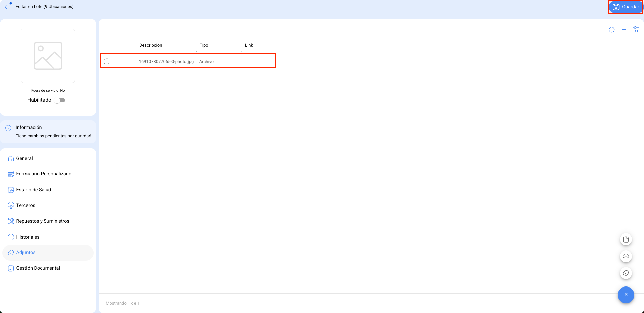The height and width of the screenshot is (313, 644).
Task: Open the column settings sliders icon
Action: tap(636, 30)
